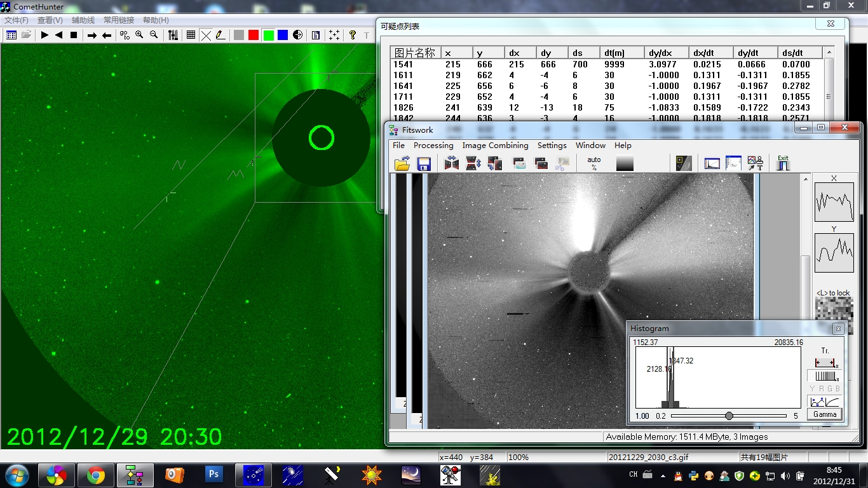Screen dimensions: 868x488
Task: Click the percent-to zoom icon in CometHunter
Action: [125, 35]
